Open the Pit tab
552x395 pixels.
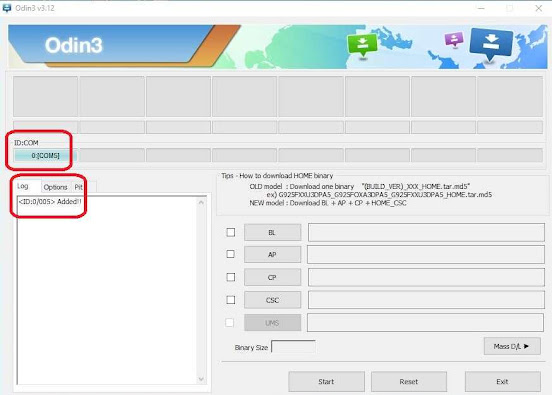point(79,187)
